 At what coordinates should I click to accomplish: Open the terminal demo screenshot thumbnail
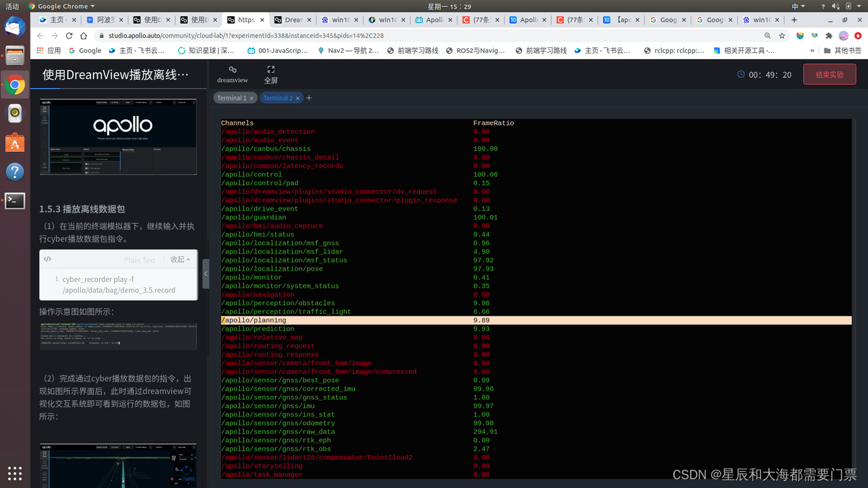[x=118, y=336]
